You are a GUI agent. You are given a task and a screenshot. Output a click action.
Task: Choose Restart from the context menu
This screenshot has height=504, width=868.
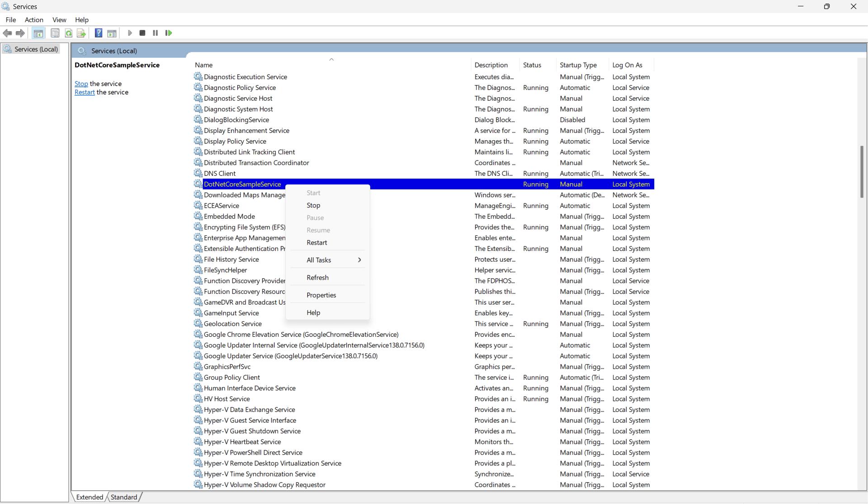click(316, 243)
